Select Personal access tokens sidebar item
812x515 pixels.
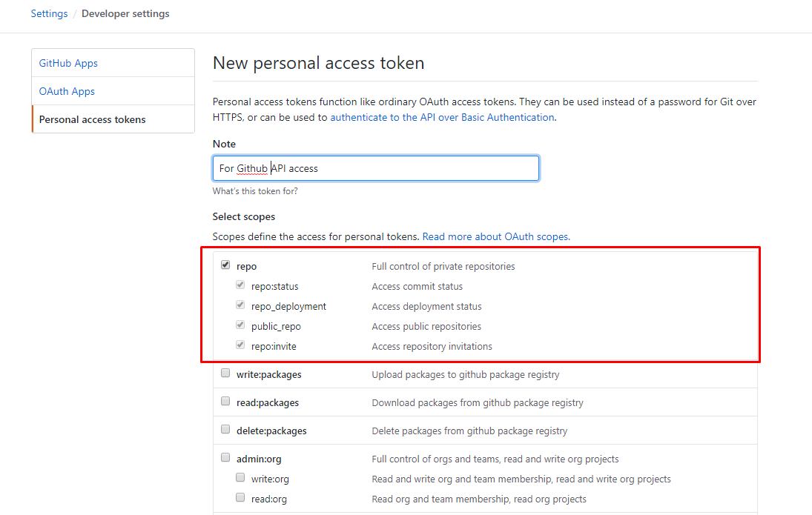pyautogui.click(x=93, y=119)
